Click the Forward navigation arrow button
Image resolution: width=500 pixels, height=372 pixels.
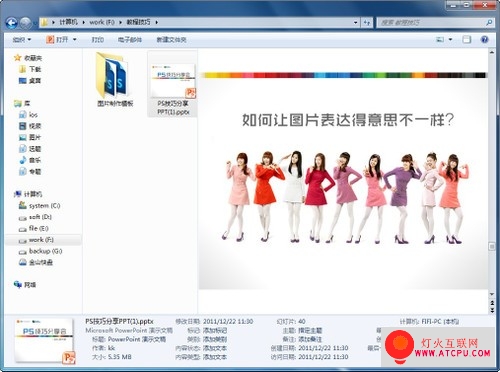tap(26, 23)
